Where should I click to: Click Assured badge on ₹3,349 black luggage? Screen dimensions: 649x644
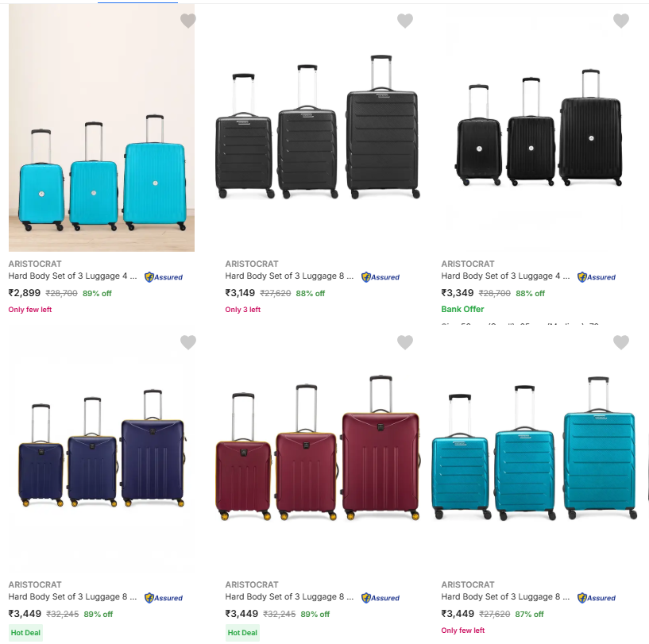coord(597,277)
